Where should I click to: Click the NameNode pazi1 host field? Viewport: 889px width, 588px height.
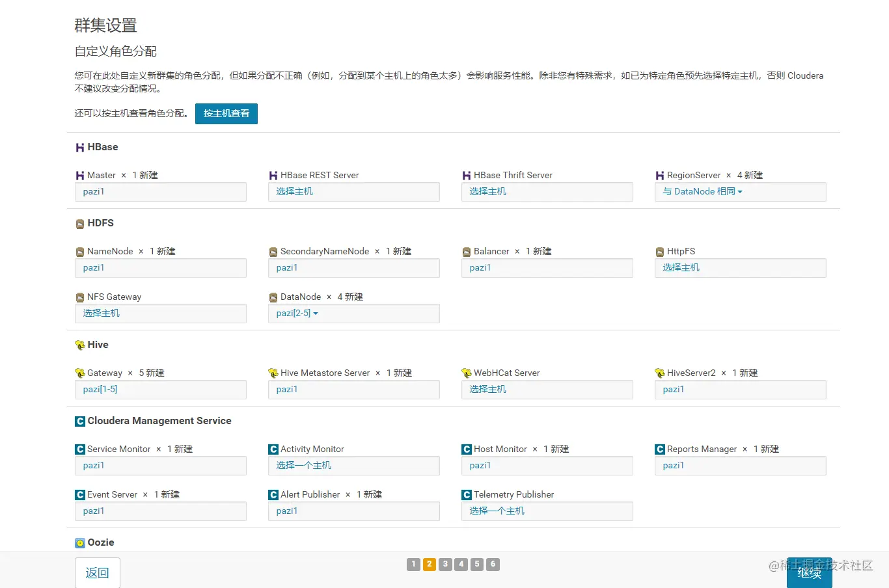(161, 268)
